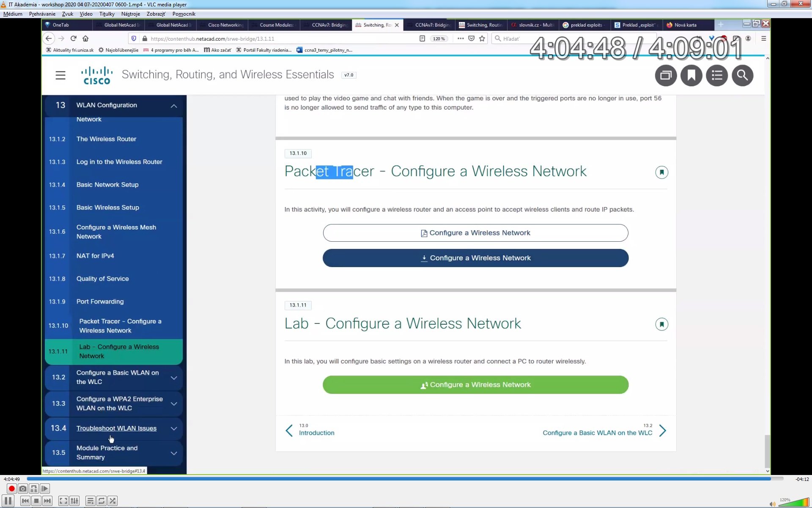Screen dimensions: 812x508
Task: Pause the VLC video playback
Action: 8,501
